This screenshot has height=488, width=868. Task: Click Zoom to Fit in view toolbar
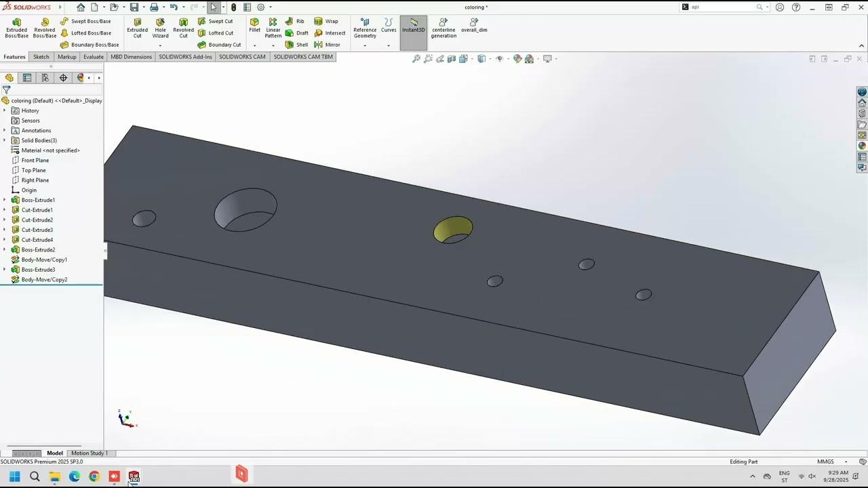pos(416,59)
